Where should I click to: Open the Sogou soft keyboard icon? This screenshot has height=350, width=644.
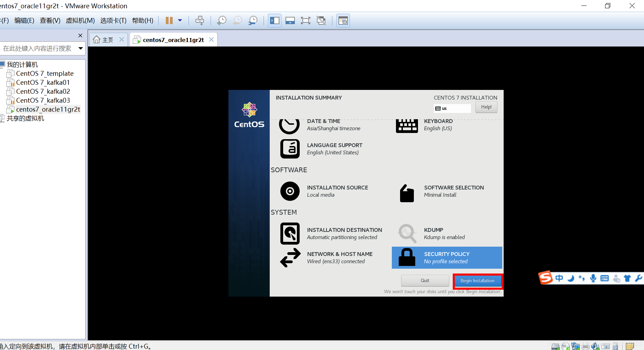pyautogui.click(x=604, y=278)
